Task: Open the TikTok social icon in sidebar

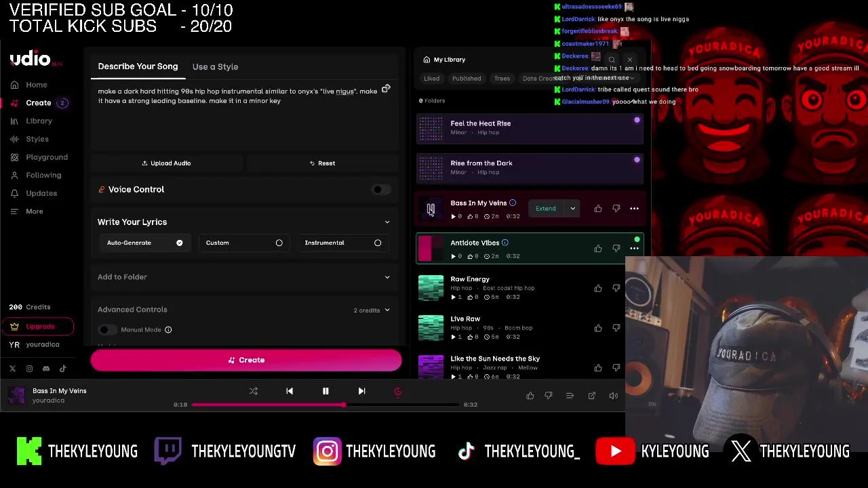Action: pyautogui.click(x=63, y=369)
